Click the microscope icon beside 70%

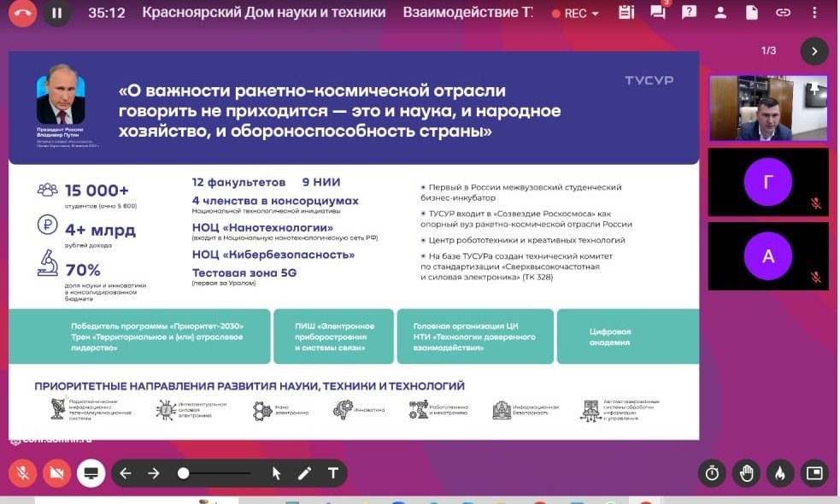click(48, 263)
